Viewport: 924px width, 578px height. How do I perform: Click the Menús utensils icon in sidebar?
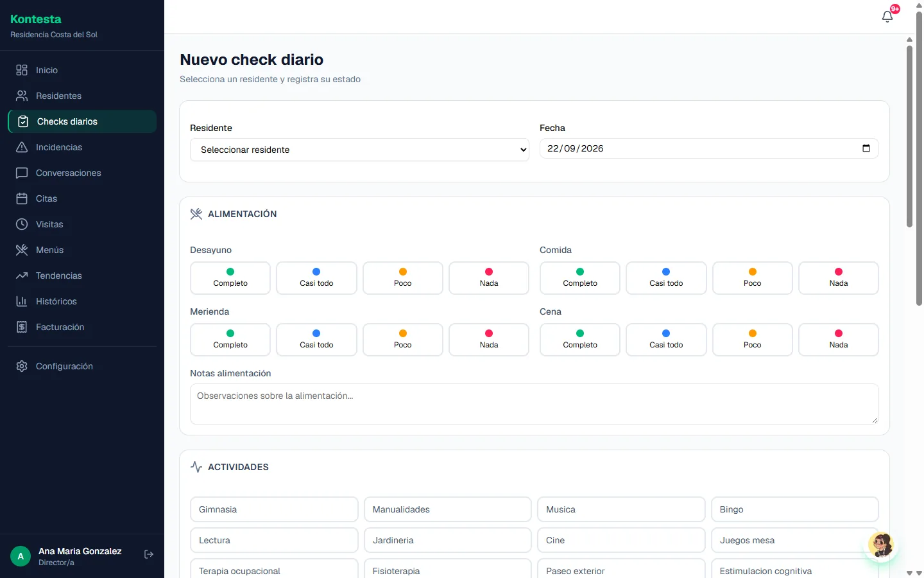click(x=22, y=250)
